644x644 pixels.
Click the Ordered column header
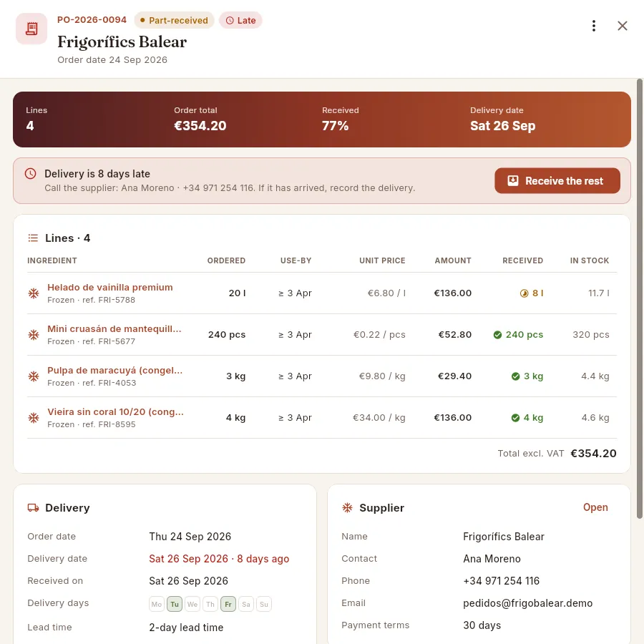point(226,260)
